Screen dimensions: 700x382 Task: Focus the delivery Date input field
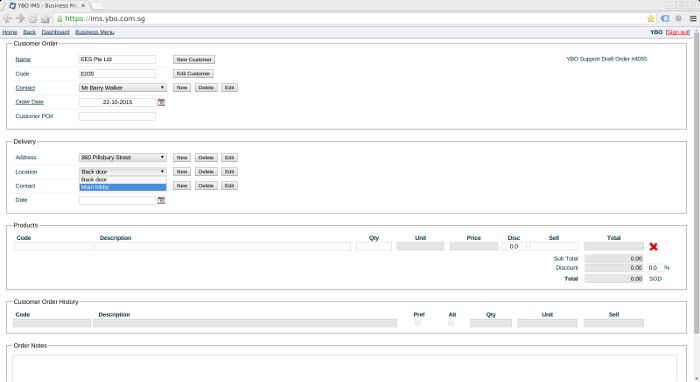(117, 200)
